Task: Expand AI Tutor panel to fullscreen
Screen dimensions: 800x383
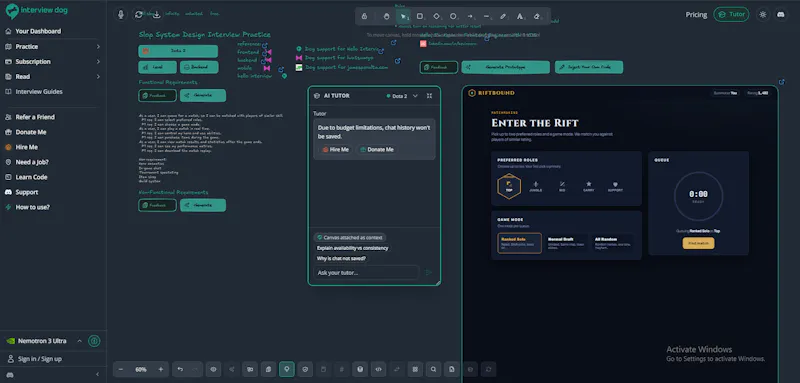Action: click(x=430, y=96)
